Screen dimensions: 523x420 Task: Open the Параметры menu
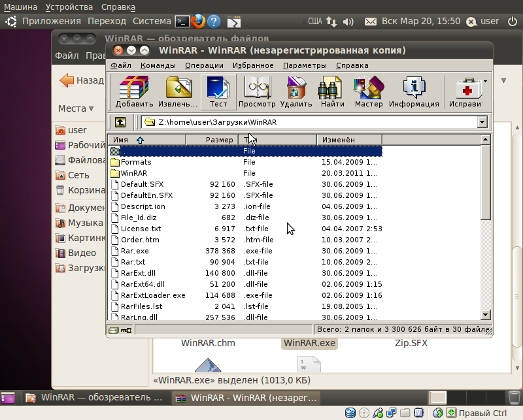305,65
